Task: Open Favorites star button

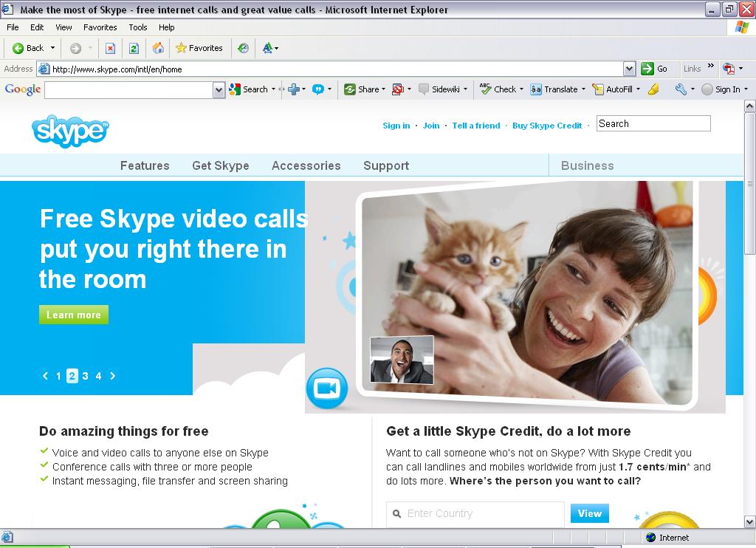Action: (x=199, y=48)
